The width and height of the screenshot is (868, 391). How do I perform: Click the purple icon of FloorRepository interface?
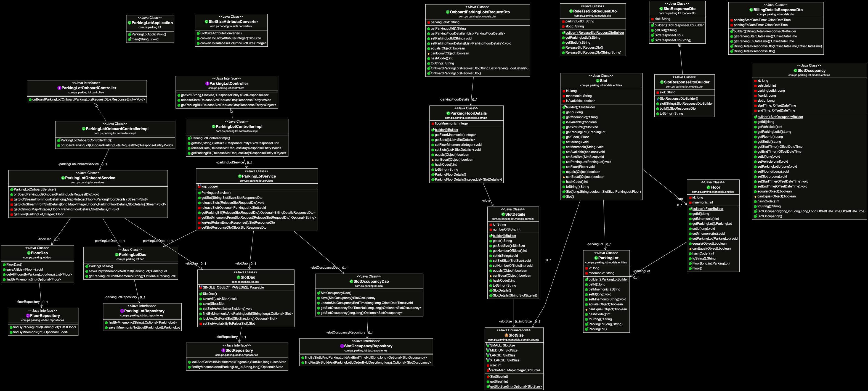point(28,316)
